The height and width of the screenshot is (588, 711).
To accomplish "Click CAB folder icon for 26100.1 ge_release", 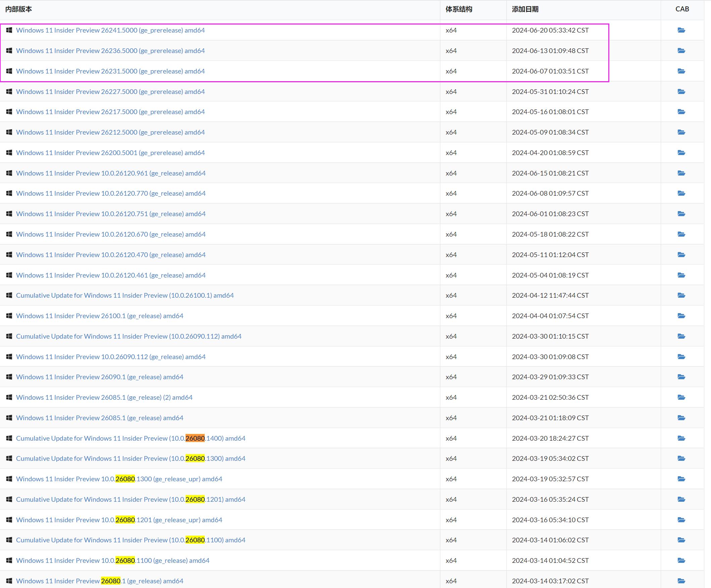I will (x=681, y=316).
